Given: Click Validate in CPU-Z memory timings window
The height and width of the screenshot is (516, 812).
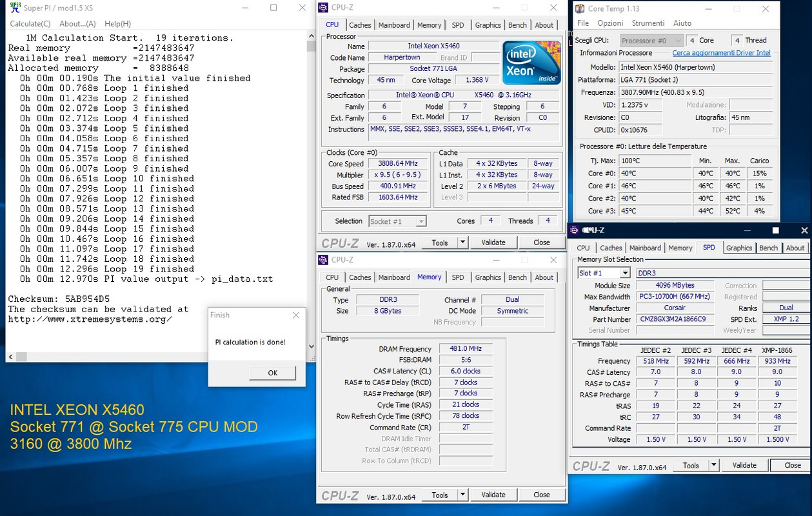Looking at the screenshot, I should 493,495.
